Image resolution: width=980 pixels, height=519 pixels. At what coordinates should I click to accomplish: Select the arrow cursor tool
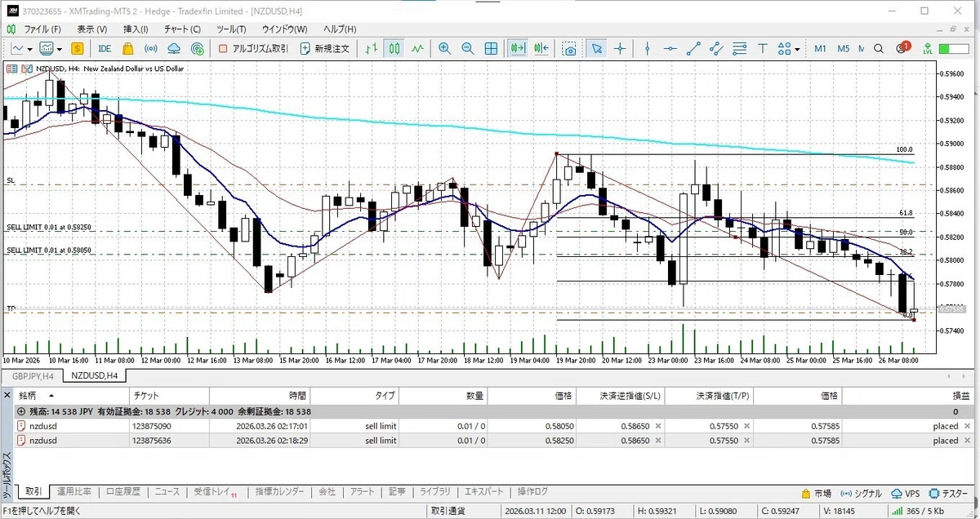pos(597,48)
